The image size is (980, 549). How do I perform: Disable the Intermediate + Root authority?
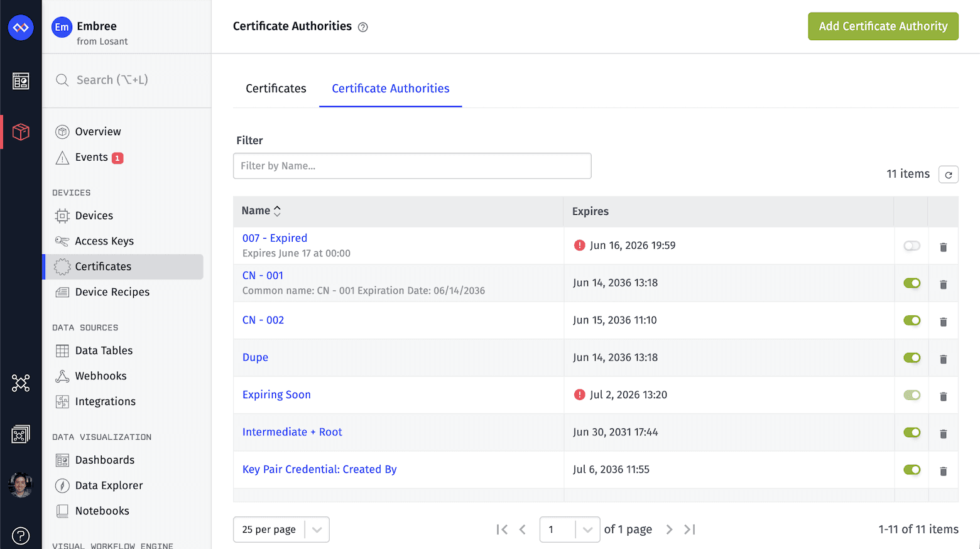tap(912, 432)
